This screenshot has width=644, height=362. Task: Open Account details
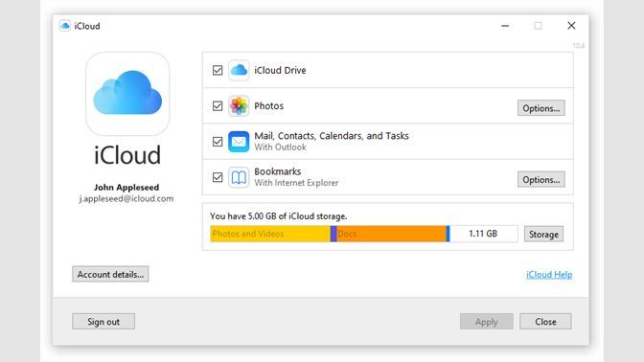pyautogui.click(x=110, y=274)
